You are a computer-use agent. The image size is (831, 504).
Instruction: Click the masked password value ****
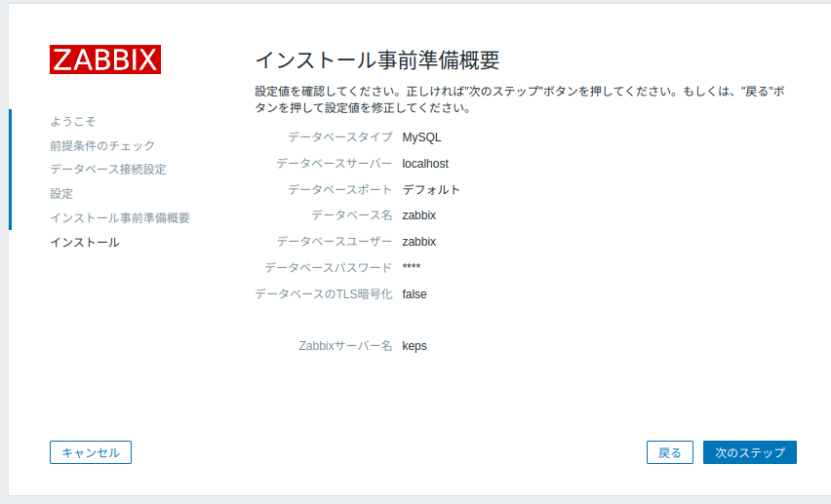click(x=412, y=267)
